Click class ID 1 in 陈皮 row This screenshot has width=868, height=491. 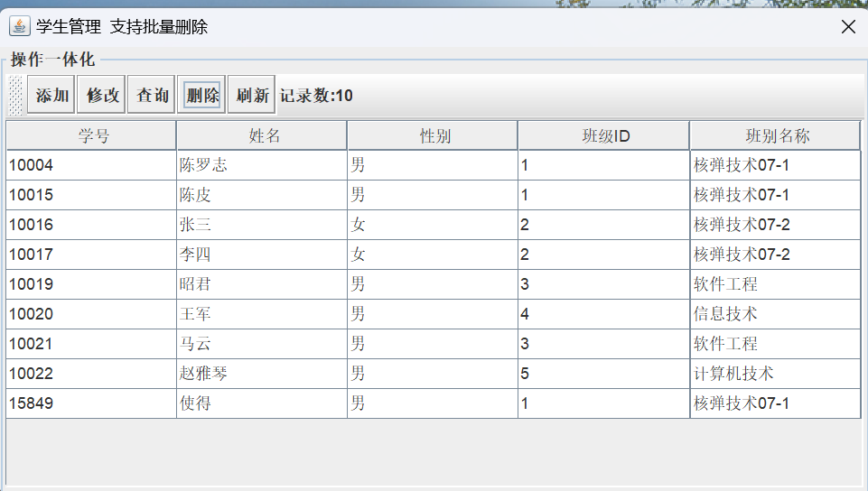coord(604,195)
